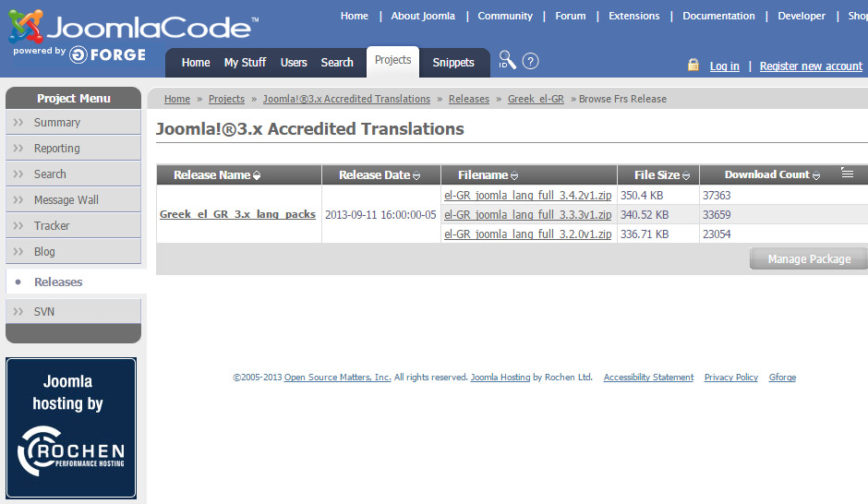This screenshot has height=504, width=868.
Task: Open Community in top menu
Action: pyautogui.click(x=505, y=16)
